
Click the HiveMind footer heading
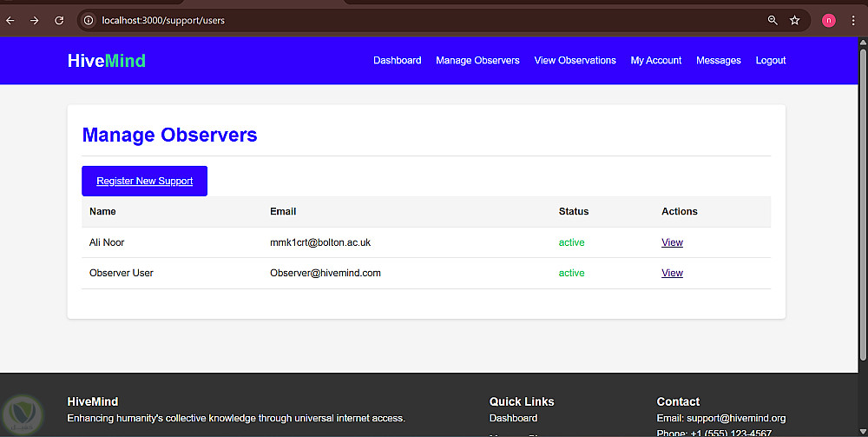point(93,401)
